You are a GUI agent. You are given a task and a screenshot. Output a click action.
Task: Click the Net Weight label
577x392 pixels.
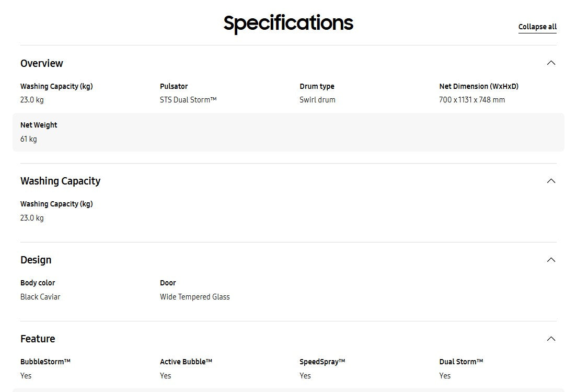[39, 125]
